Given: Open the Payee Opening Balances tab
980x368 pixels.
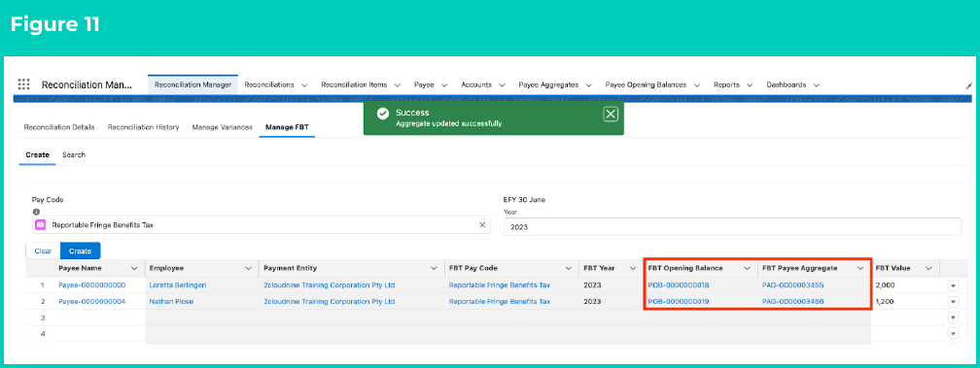Looking at the screenshot, I should click(x=646, y=84).
